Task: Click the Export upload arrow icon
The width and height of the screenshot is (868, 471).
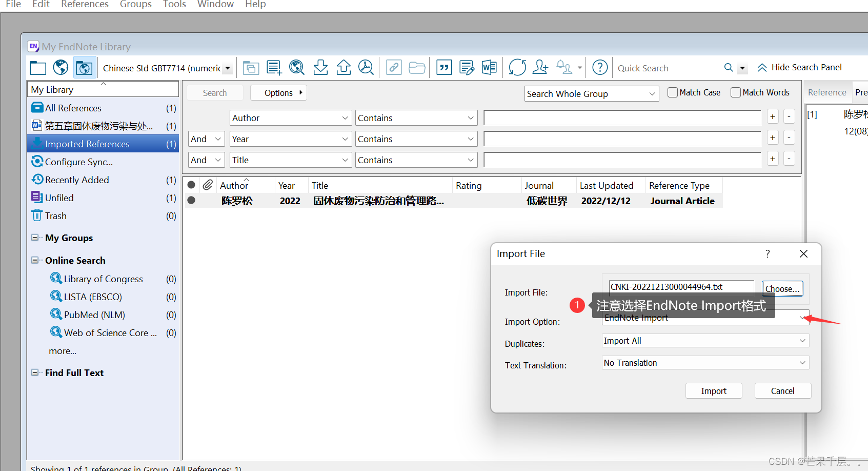Action: point(344,67)
